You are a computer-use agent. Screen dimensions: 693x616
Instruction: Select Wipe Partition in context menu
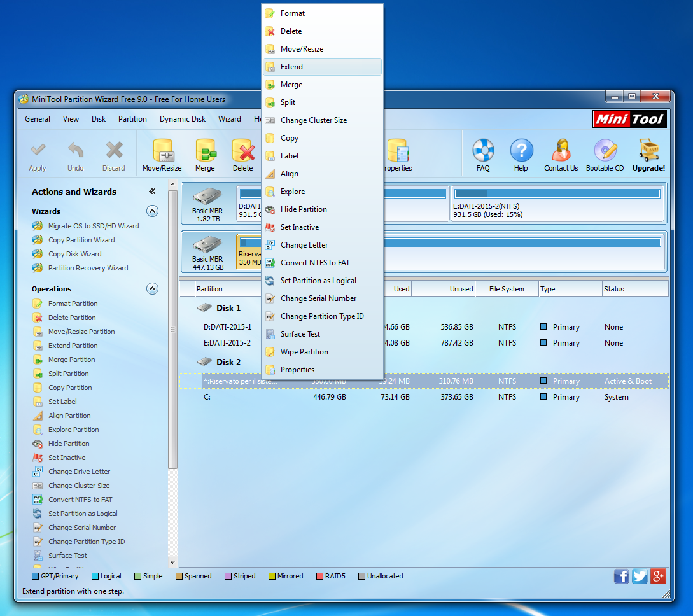click(x=322, y=352)
